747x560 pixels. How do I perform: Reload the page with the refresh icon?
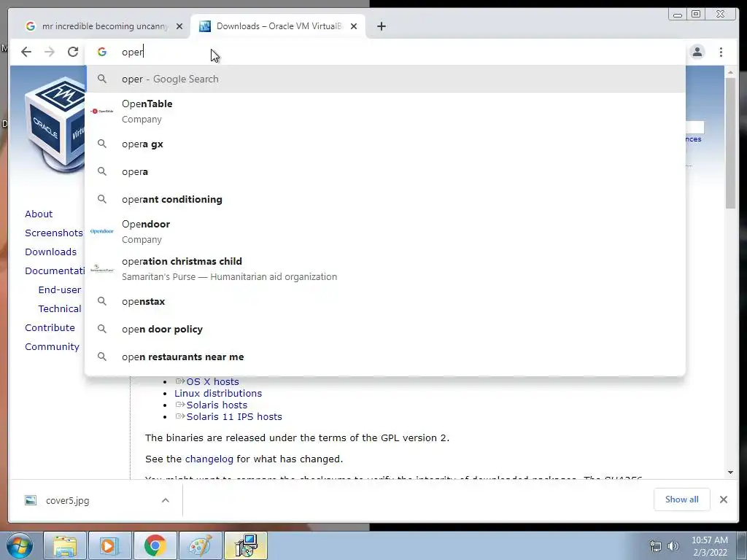click(x=73, y=52)
